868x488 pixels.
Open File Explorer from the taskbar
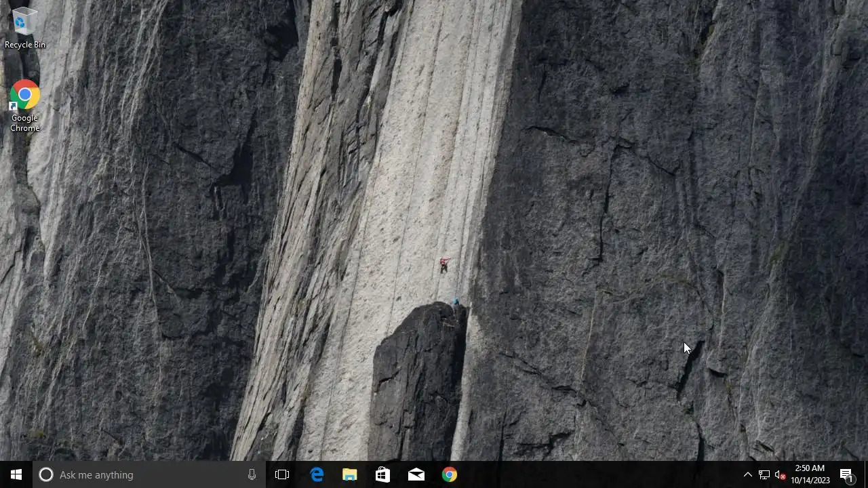349,474
